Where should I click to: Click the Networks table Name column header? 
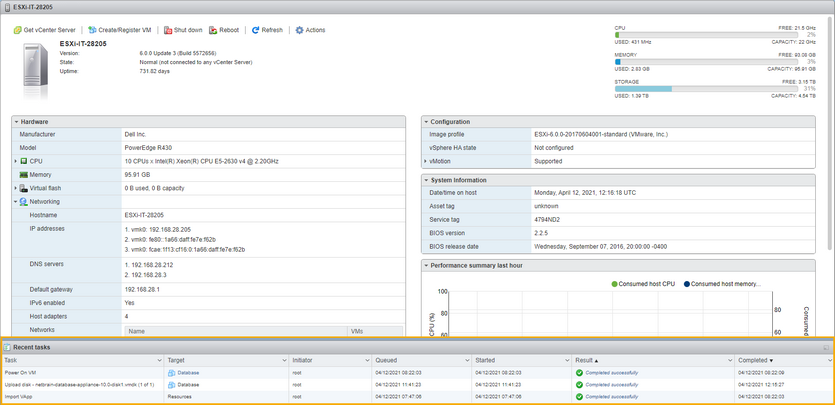pos(235,331)
